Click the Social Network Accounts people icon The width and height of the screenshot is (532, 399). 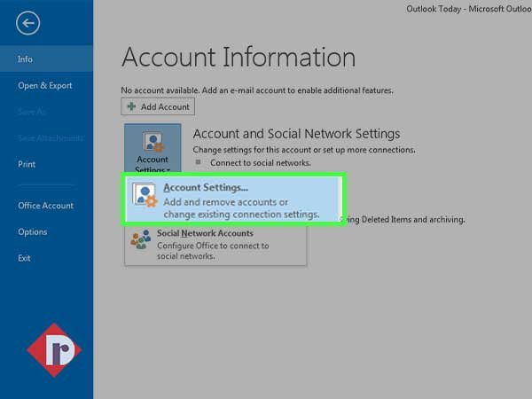[140, 239]
